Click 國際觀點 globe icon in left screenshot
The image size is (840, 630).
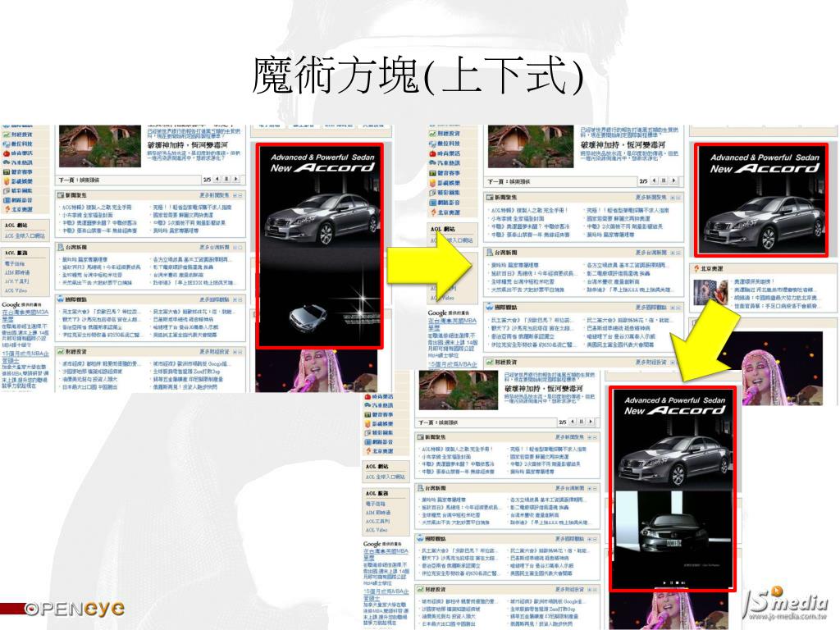61,299
